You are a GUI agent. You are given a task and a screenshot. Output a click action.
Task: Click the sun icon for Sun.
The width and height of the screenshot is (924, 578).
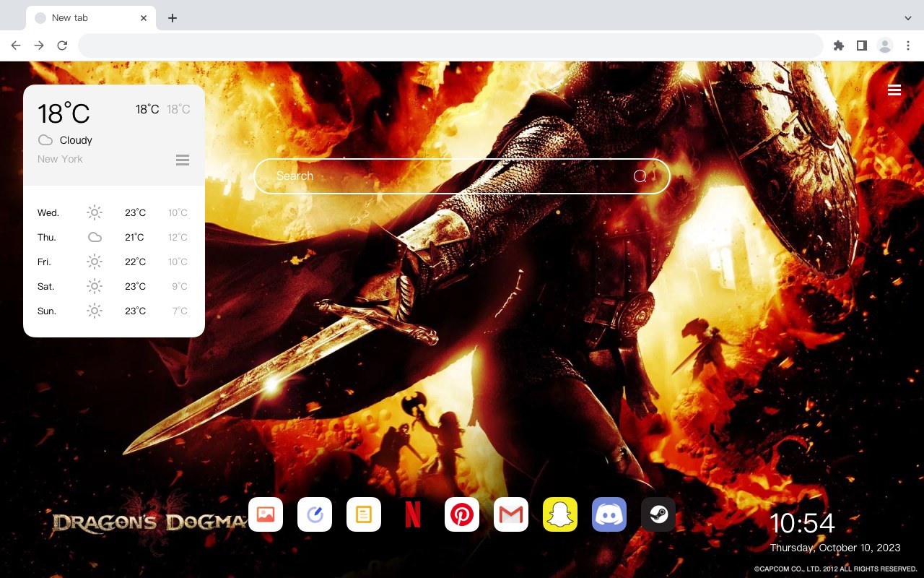click(x=95, y=311)
